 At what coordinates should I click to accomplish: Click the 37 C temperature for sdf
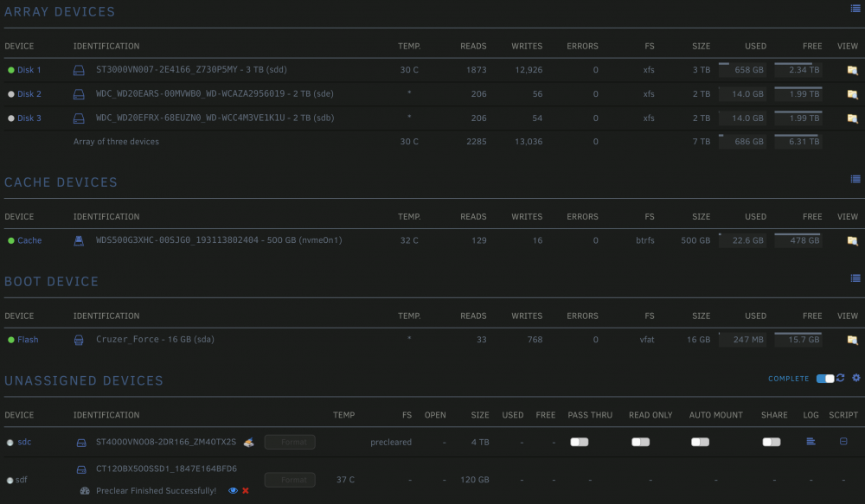coord(345,480)
